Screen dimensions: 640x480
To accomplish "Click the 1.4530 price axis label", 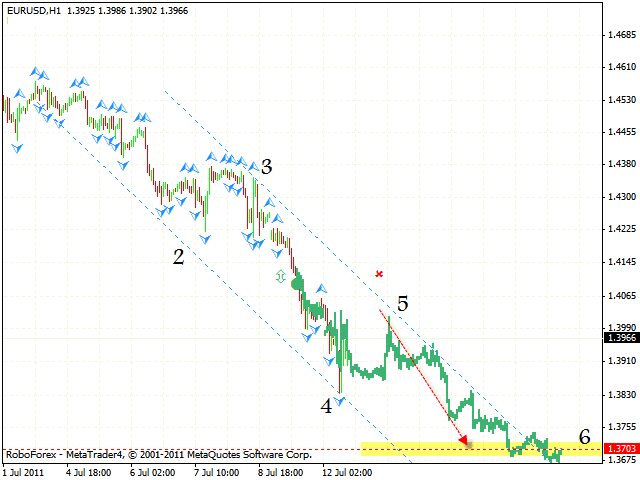I will pos(622,100).
